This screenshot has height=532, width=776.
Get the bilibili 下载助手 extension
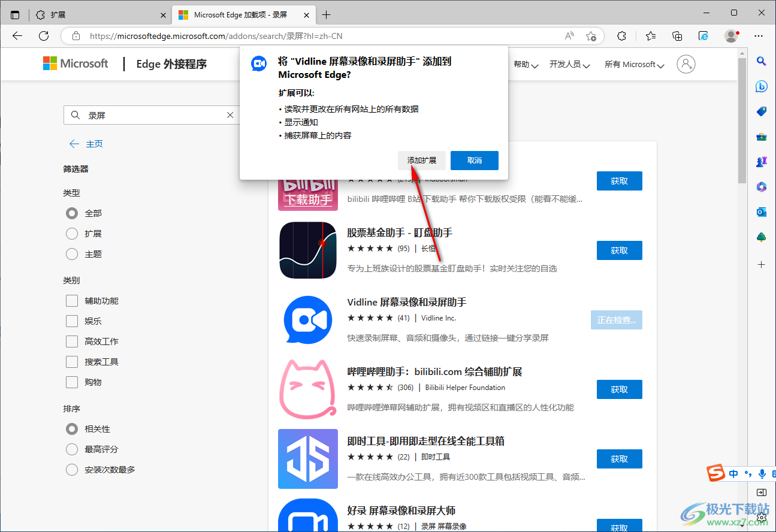(x=620, y=181)
